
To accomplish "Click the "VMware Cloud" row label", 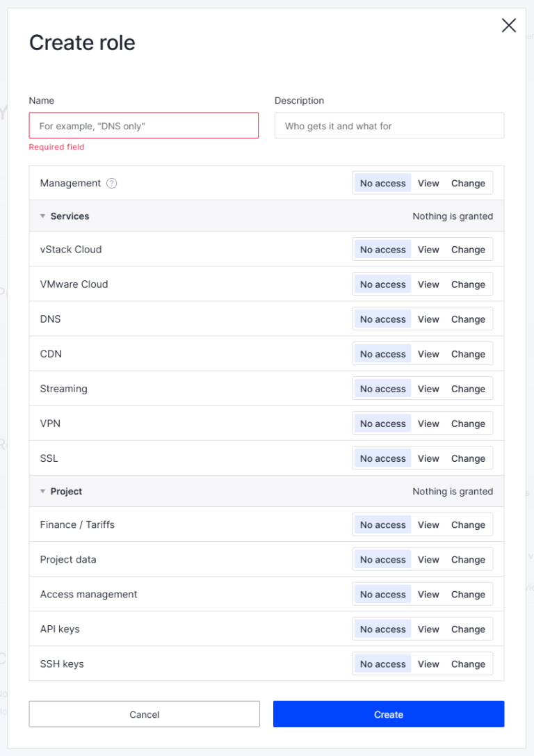I will [x=74, y=284].
